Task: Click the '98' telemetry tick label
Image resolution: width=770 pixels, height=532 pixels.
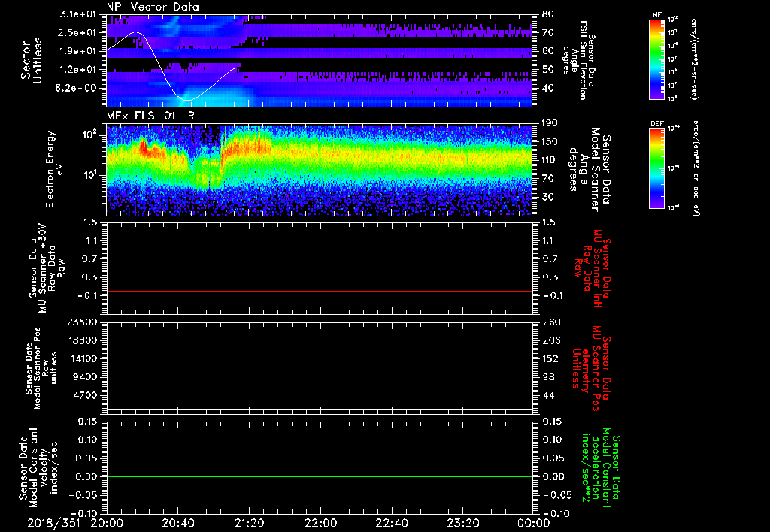Action: click(547, 377)
